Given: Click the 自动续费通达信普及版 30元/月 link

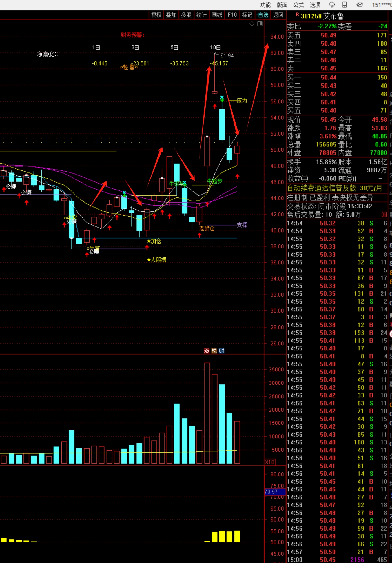Looking at the screenshot, I should [x=335, y=188].
